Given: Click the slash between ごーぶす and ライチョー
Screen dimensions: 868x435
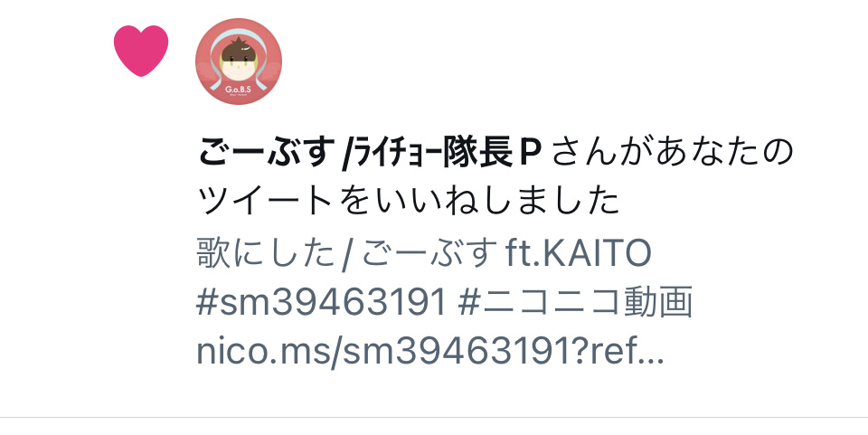Looking at the screenshot, I should click(x=347, y=154).
